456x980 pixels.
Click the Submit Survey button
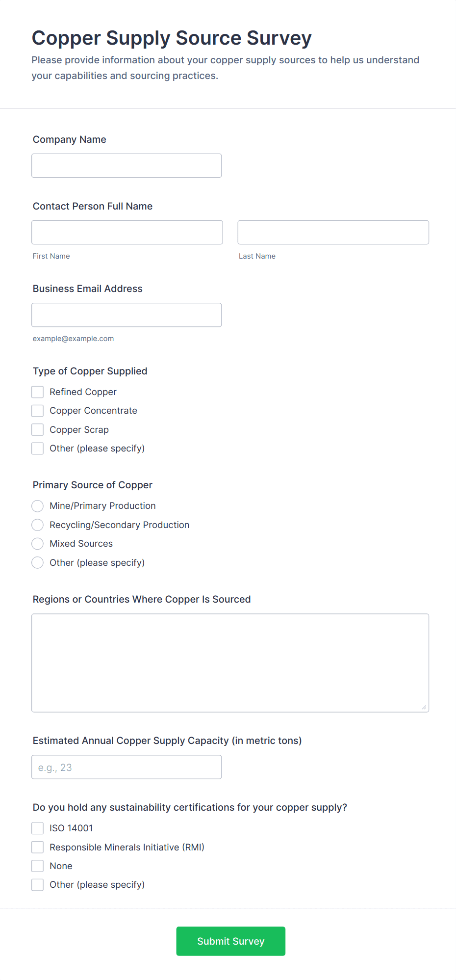click(230, 941)
